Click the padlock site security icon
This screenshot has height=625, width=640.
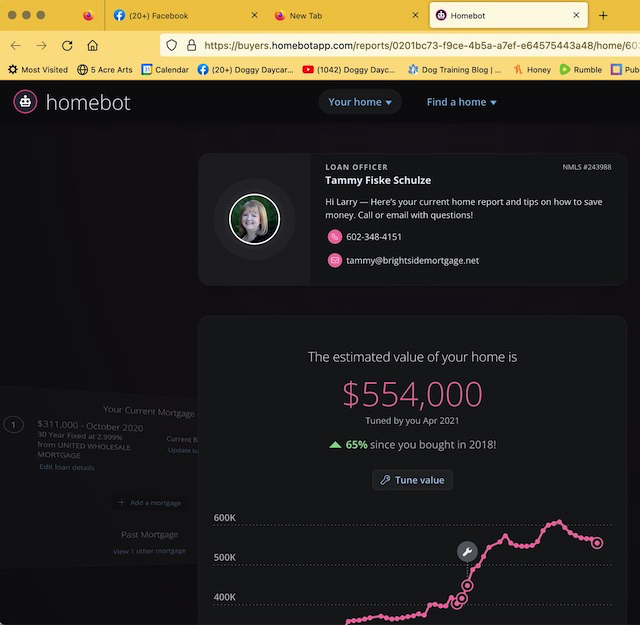191,45
